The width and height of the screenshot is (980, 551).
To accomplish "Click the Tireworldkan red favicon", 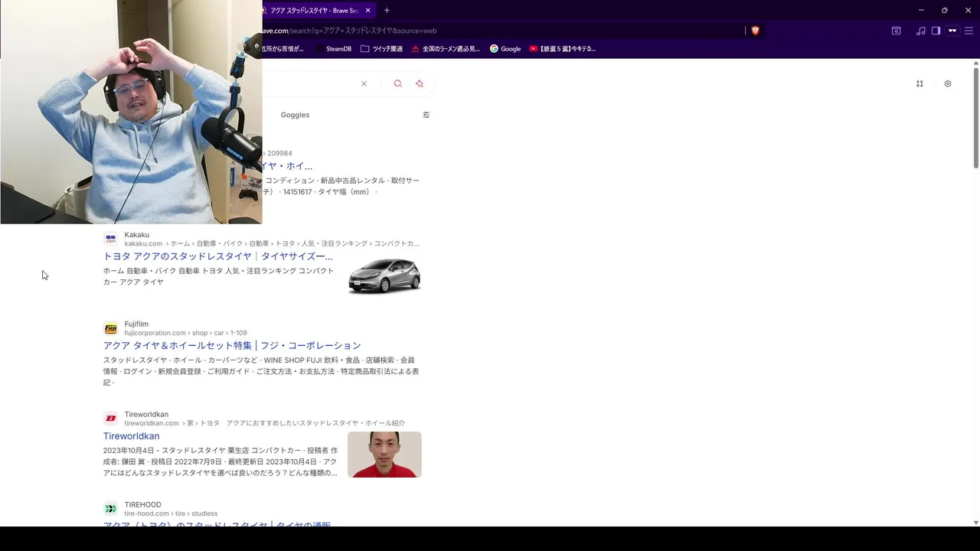I will tap(111, 419).
